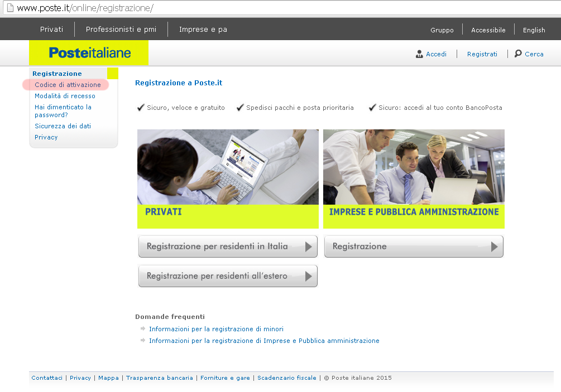Click the user icon beside Accedi
The image size is (561, 392).
(x=419, y=54)
